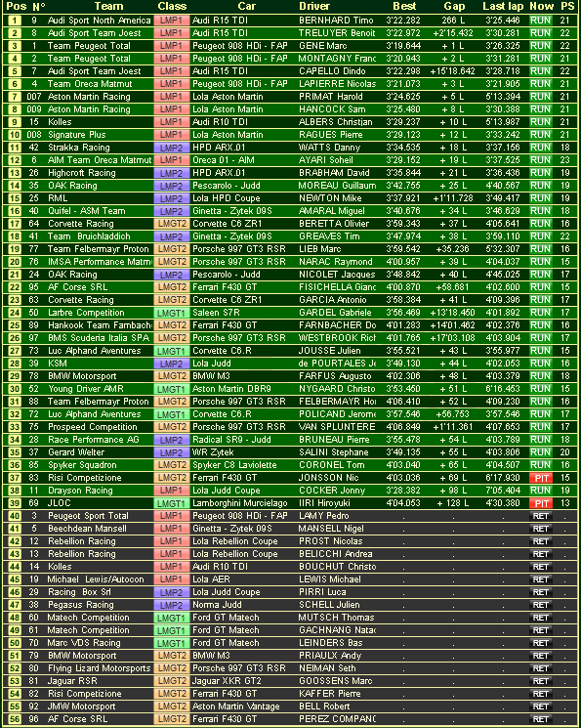Select red PIT status for JLOC

[x=541, y=503]
